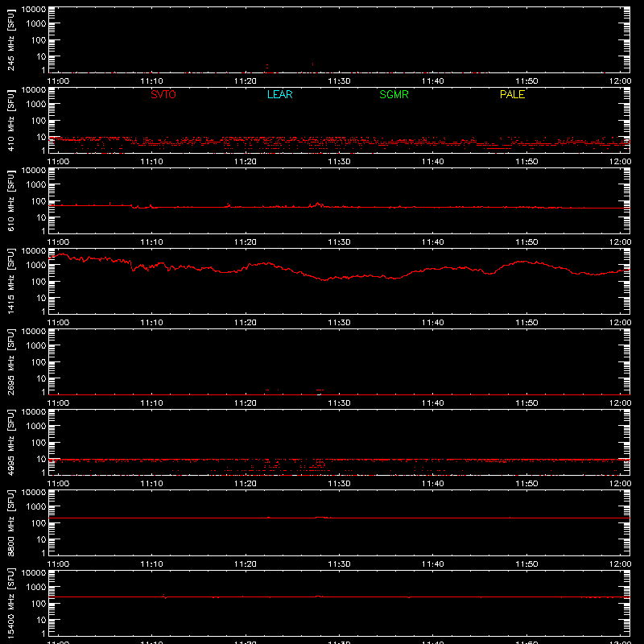Click 11:20 time label of 4995 MHz plot
The width and height of the screenshot is (644, 644).
click(246, 484)
